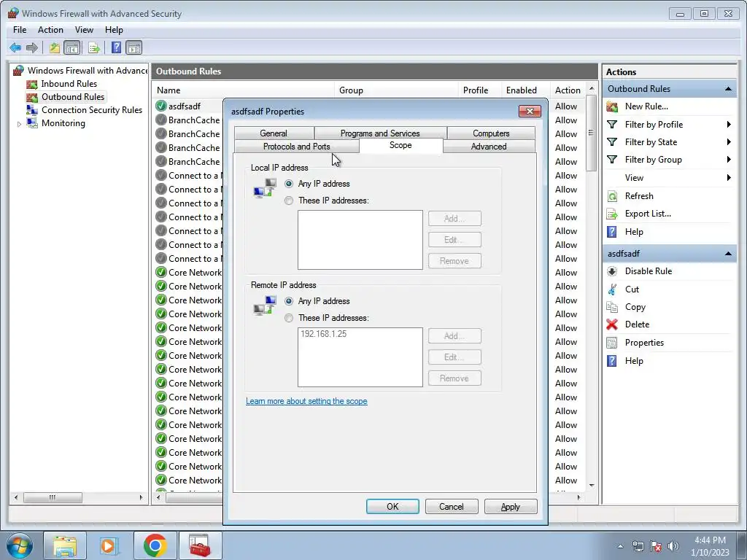Open the File menu
This screenshot has height=560, width=747.
click(20, 29)
